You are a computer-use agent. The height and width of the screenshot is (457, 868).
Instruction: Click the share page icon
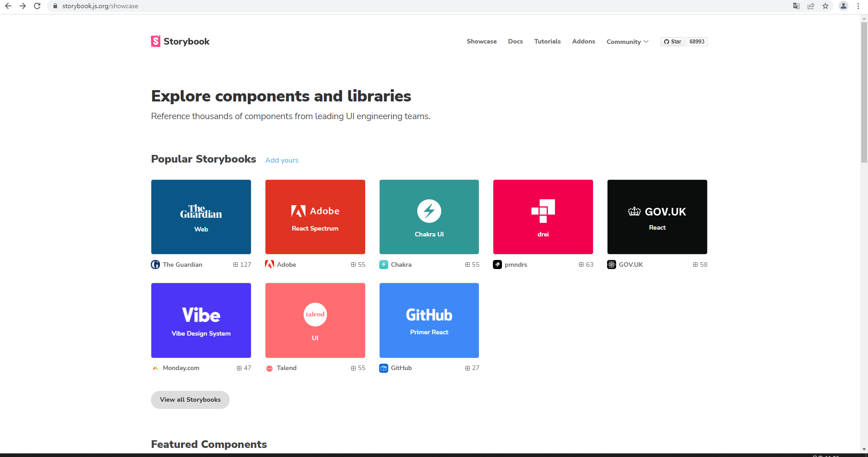811,6
